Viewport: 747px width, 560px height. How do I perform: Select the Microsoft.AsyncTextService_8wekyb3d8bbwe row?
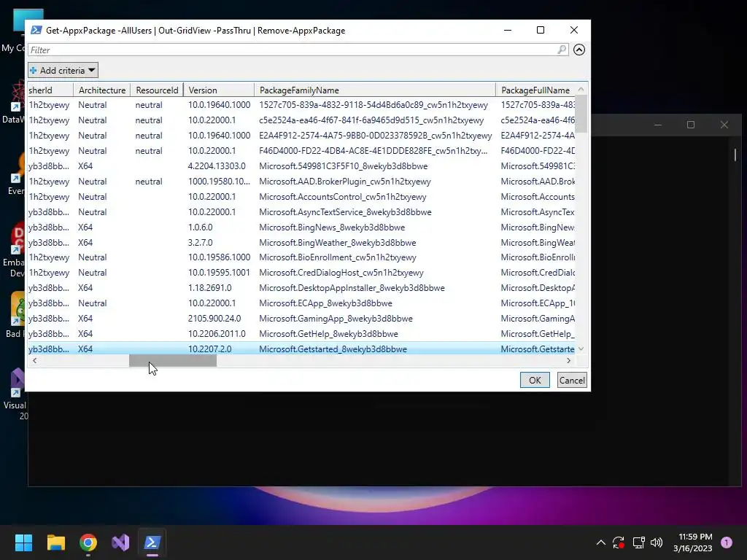coord(301,212)
